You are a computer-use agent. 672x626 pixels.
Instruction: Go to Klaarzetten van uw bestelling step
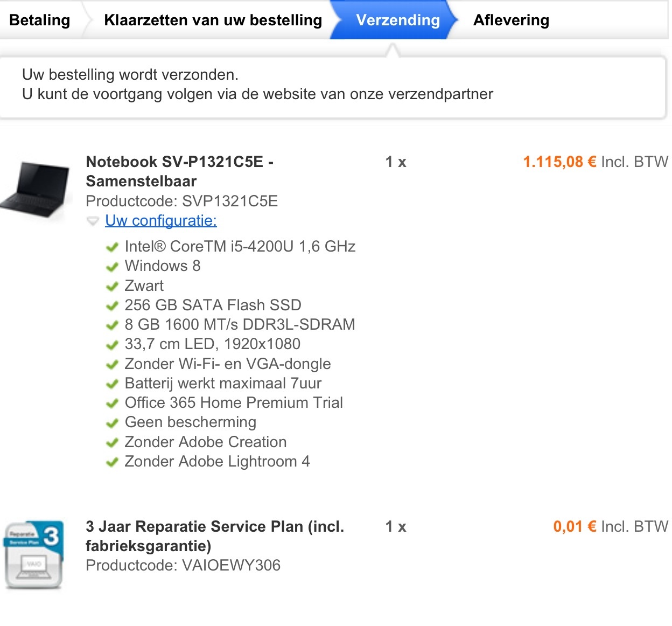click(x=213, y=20)
